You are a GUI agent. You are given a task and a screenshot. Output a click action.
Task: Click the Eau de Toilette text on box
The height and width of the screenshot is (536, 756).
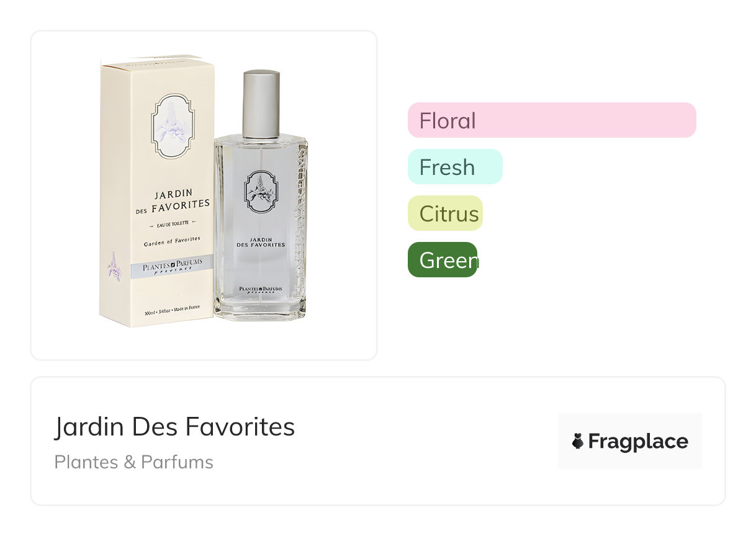(173, 222)
